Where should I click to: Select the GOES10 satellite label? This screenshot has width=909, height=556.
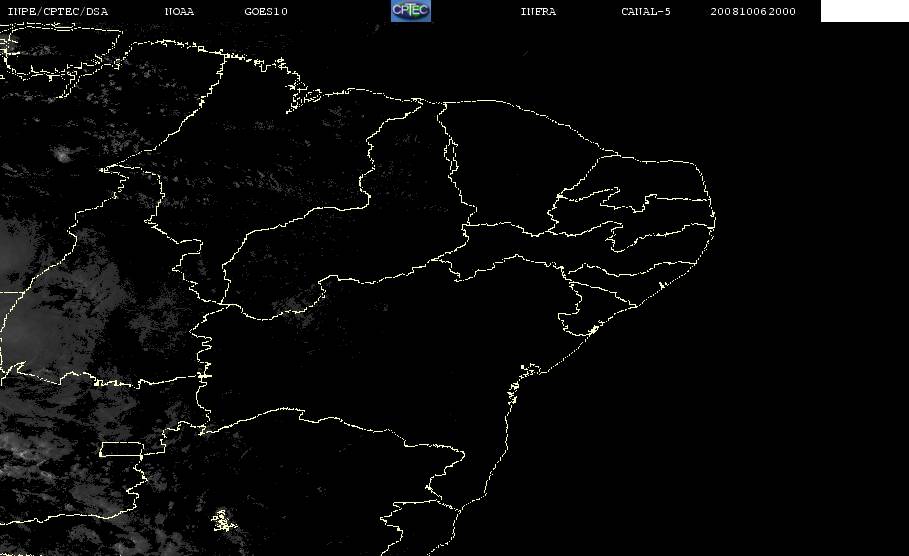266,11
